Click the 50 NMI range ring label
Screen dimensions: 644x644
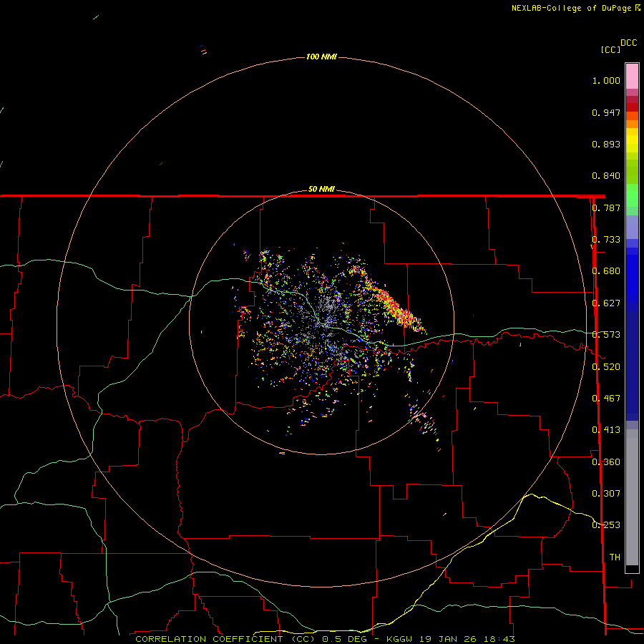point(321,190)
